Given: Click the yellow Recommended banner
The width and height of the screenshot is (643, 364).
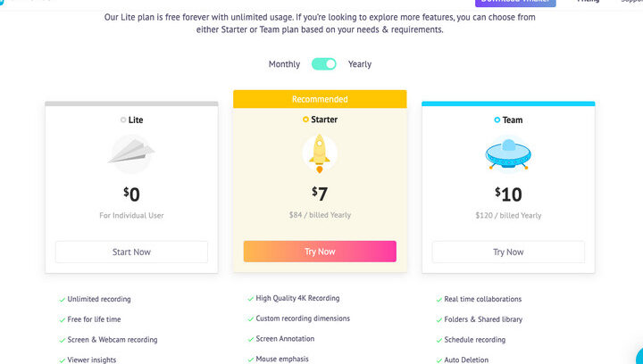Looking at the screenshot, I should tap(320, 99).
